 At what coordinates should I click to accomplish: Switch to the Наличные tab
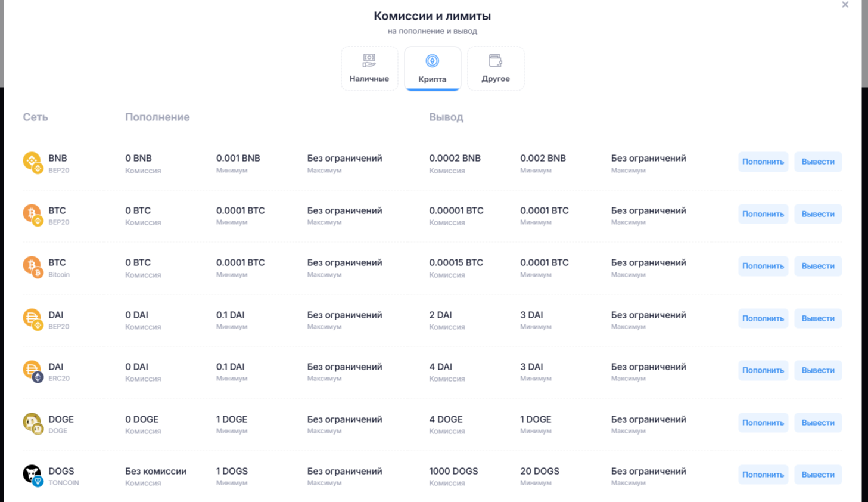[369, 69]
